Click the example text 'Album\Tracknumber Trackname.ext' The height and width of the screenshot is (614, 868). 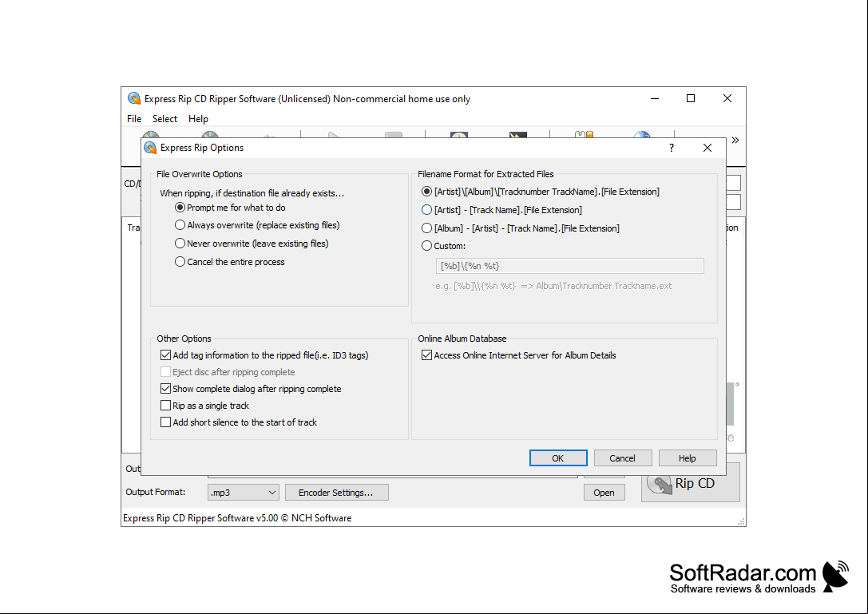(604, 286)
